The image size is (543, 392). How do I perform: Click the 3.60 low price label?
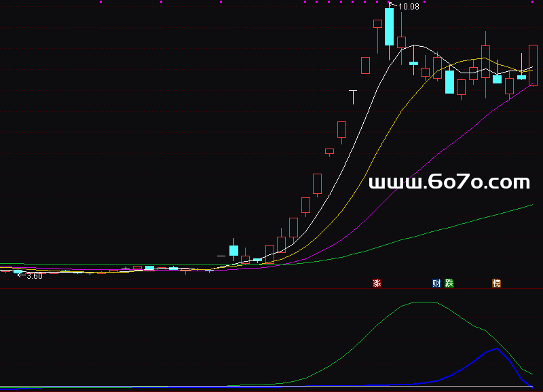point(35,276)
